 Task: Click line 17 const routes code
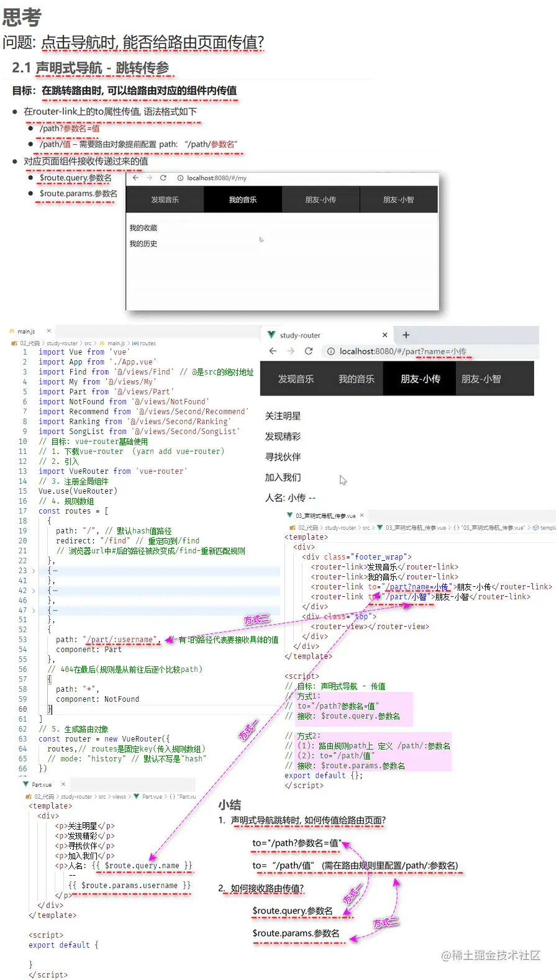tap(73, 511)
